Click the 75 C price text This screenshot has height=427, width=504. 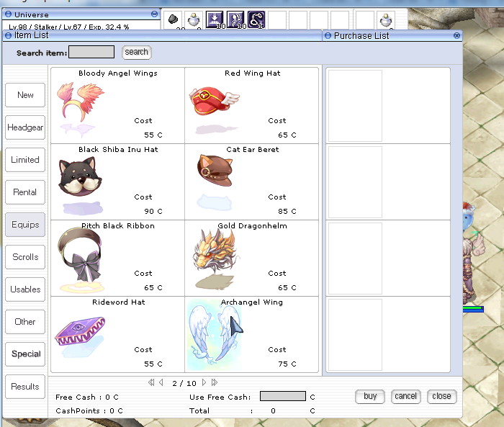287,364
